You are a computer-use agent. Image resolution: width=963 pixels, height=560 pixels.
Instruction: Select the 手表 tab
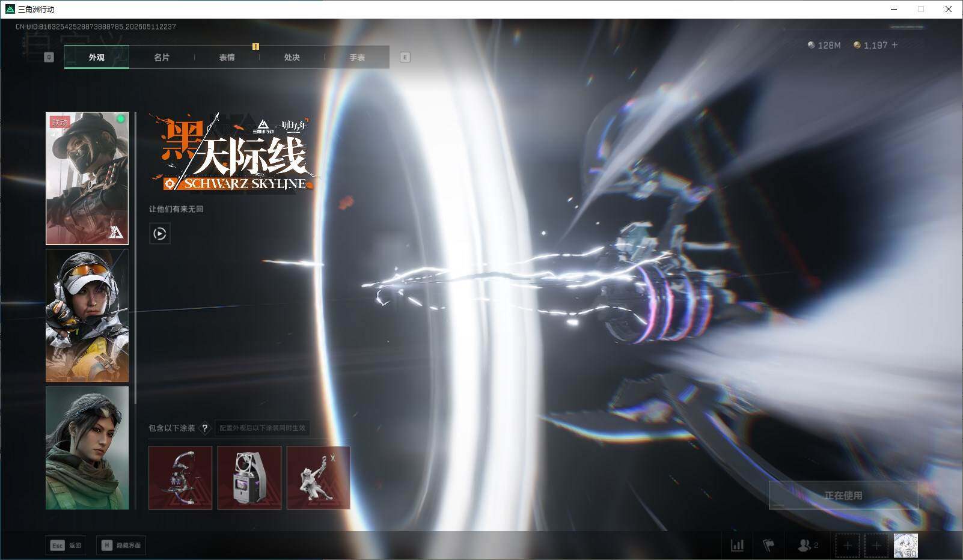[357, 57]
